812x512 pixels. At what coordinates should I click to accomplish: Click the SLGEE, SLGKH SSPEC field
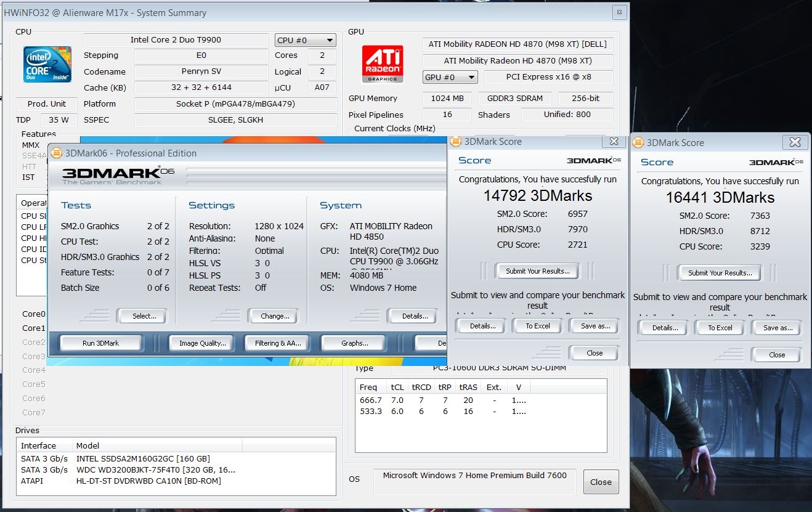(235, 120)
